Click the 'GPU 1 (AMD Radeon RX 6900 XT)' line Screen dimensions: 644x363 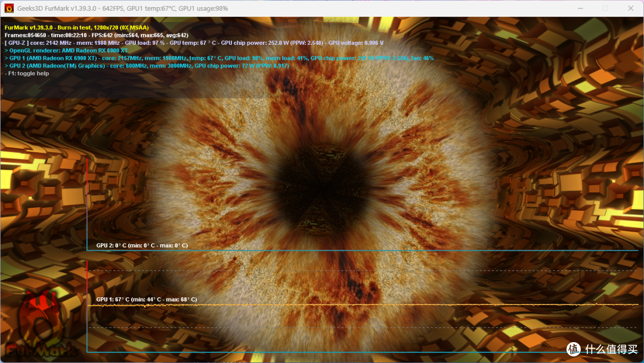(x=219, y=59)
